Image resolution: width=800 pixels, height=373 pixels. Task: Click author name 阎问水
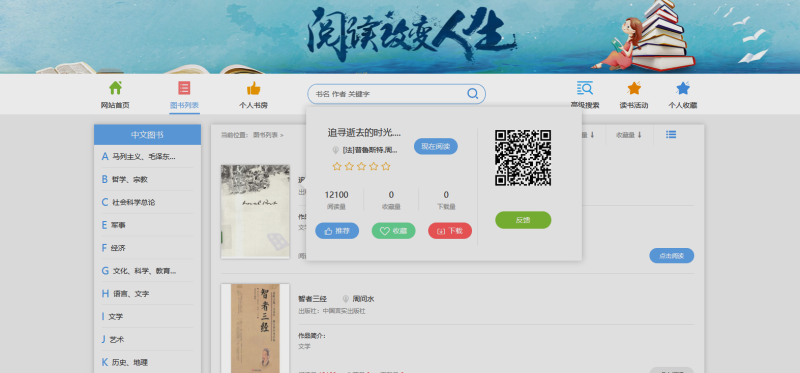point(363,299)
